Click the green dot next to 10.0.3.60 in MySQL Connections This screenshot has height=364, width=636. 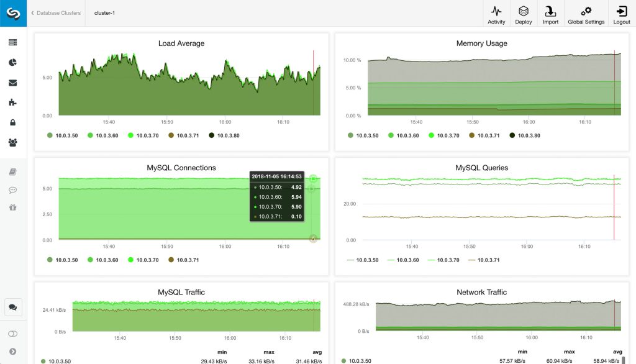tap(91, 260)
